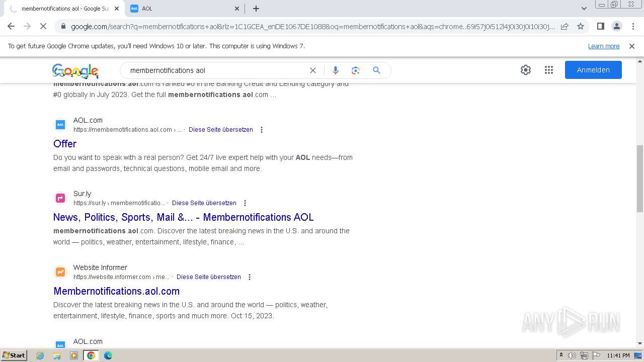Click the Anmelden sign-in button
Viewport: 644px width, 362px height.
tap(593, 70)
